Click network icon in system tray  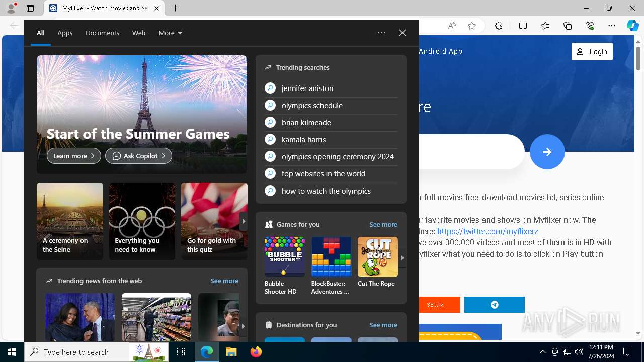tap(567, 352)
